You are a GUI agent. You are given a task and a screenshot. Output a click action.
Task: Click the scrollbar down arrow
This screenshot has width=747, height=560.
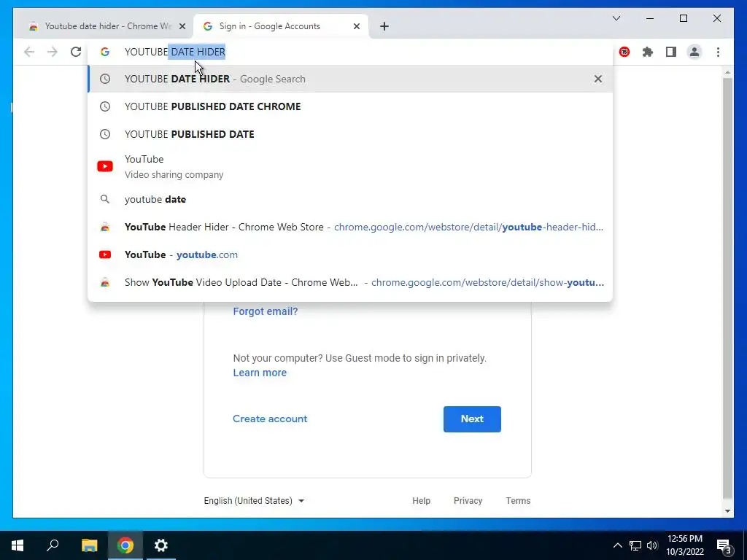[x=727, y=511]
